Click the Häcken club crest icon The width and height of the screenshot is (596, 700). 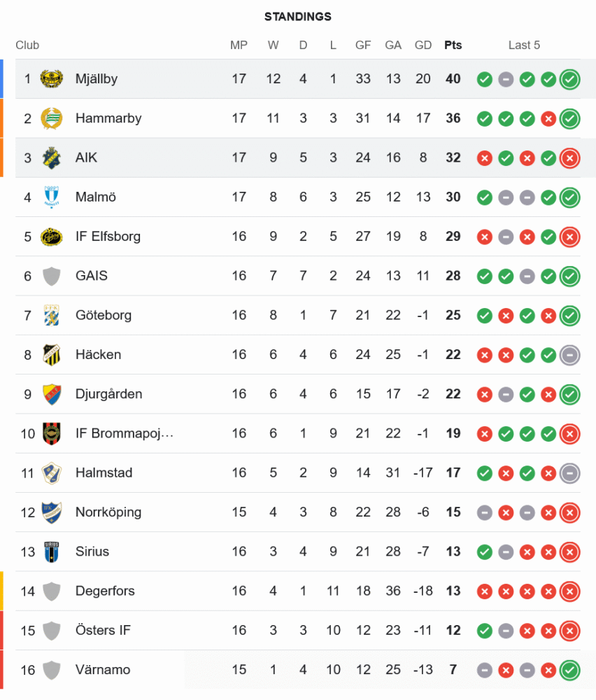coord(51,354)
